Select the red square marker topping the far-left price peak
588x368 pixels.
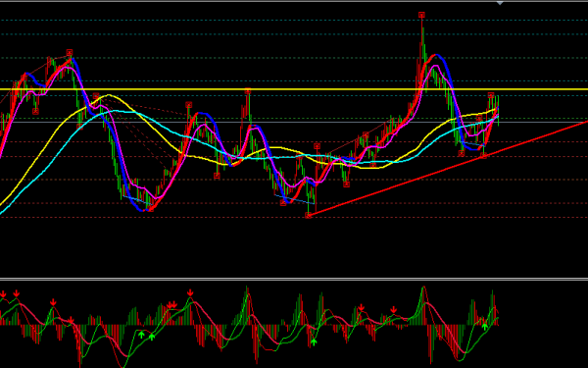(x=70, y=52)
